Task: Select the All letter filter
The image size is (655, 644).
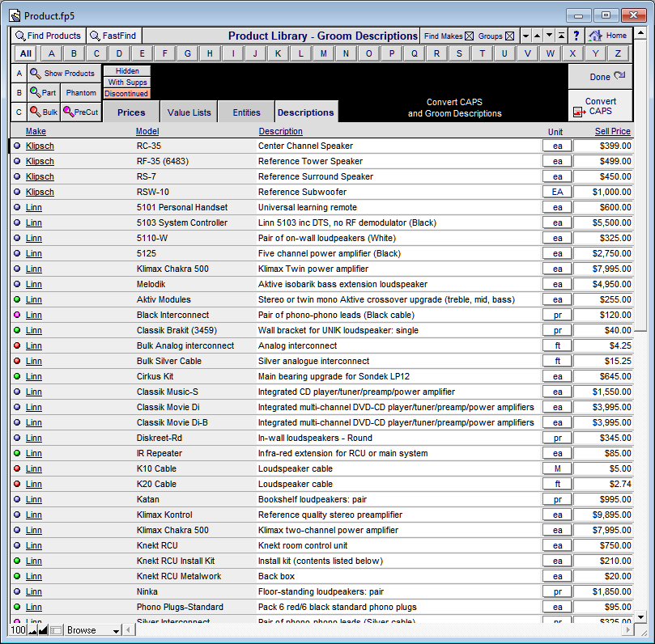Action: 26,53
